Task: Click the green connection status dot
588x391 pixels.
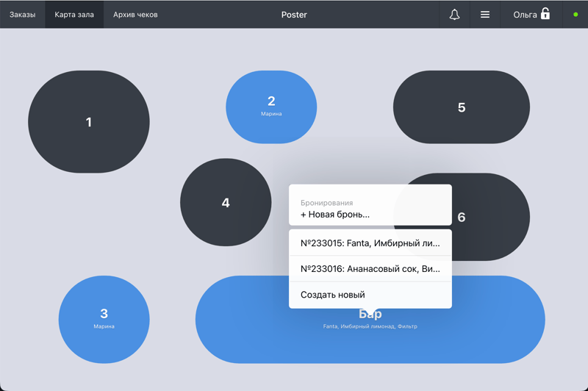Action: 576,15
